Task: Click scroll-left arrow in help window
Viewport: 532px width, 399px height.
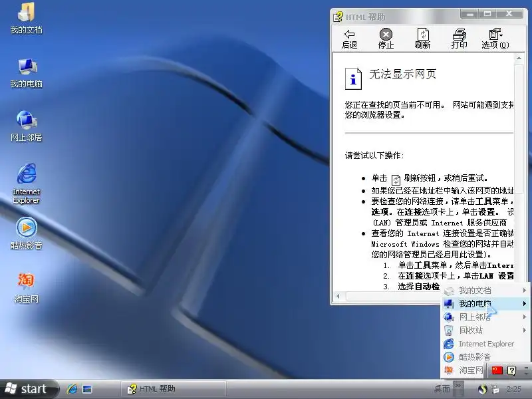Action: pyautogui.click(x=338, y=296)
